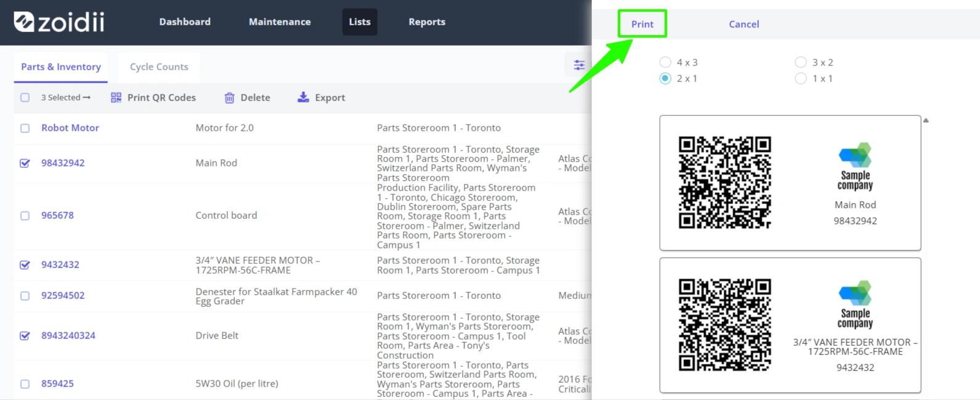Open part 859425 link

57,383
